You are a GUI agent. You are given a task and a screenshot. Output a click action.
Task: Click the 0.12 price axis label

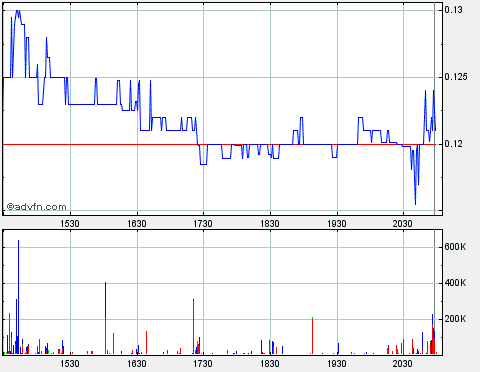453,144
